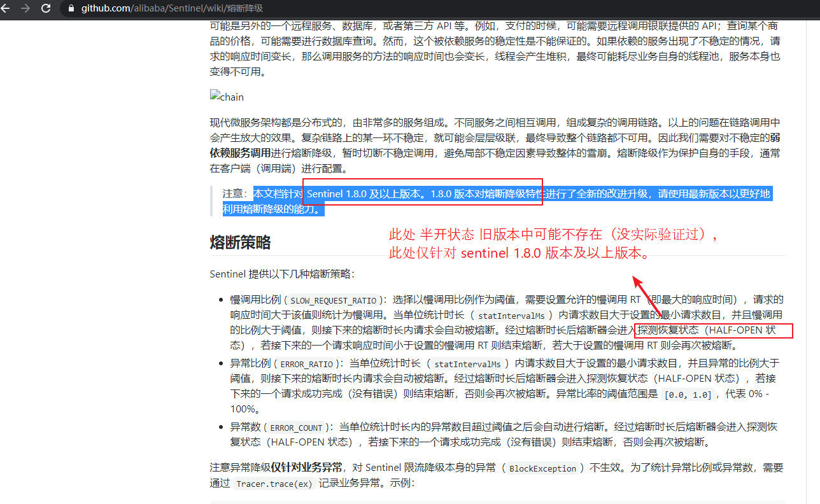820x504 pixels.
Task: Click the bold "仅针对业务异常" text
Action: pyautogui.click(x=307, y=468)
